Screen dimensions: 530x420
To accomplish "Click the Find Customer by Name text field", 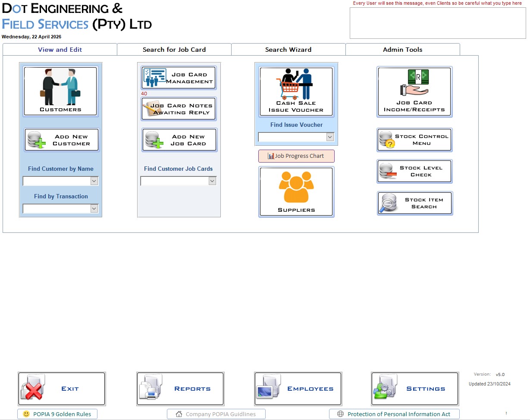I will pos(56,181).
